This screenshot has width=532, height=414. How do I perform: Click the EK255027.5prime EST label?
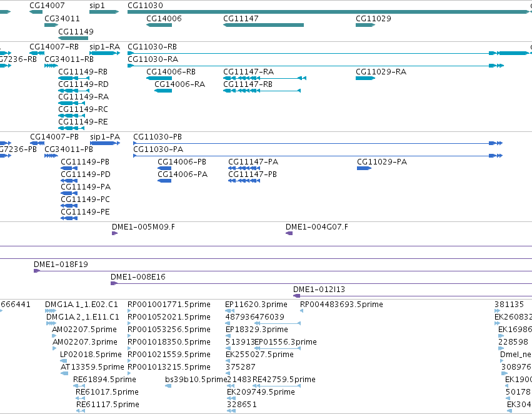tap(259, 355)
